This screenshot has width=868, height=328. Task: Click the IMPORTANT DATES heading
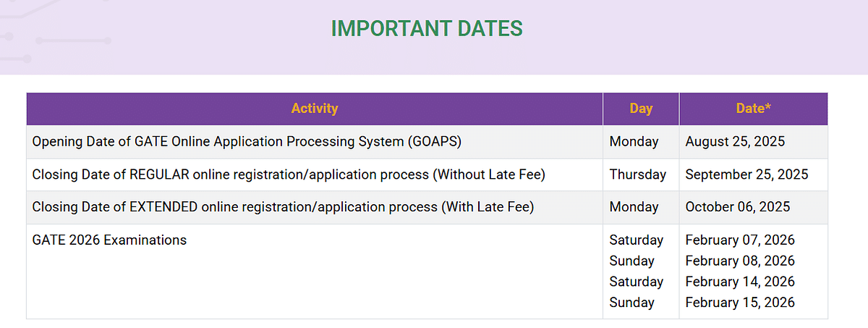[x=427, y=29]
